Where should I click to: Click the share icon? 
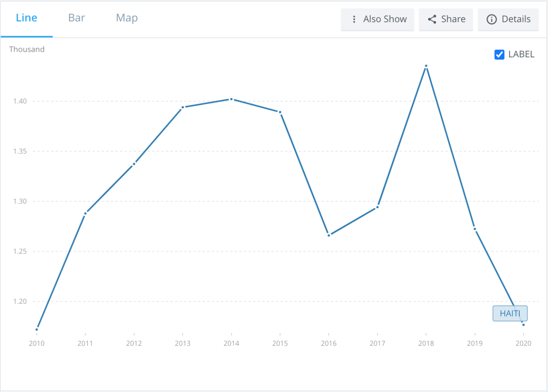pos(432,19)
